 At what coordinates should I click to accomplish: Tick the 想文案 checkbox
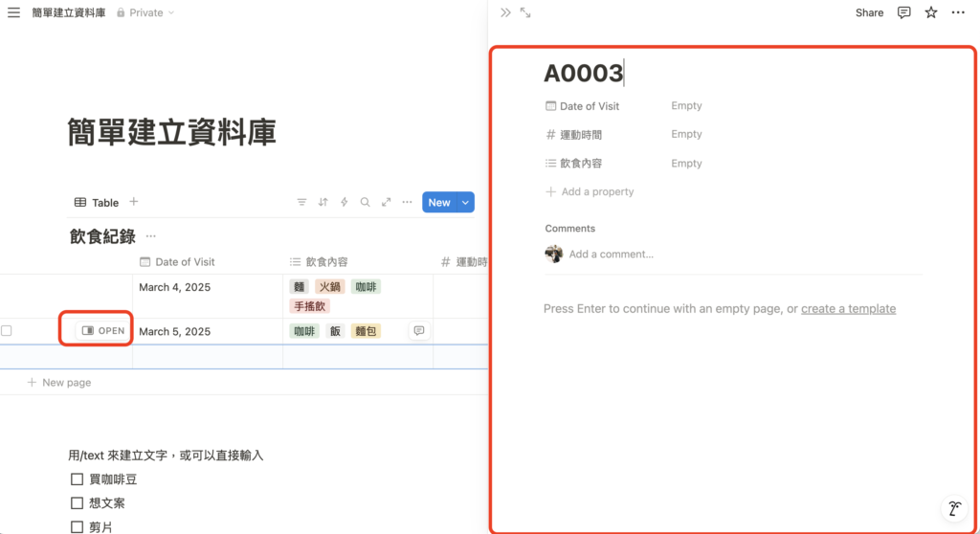[78, 503]
